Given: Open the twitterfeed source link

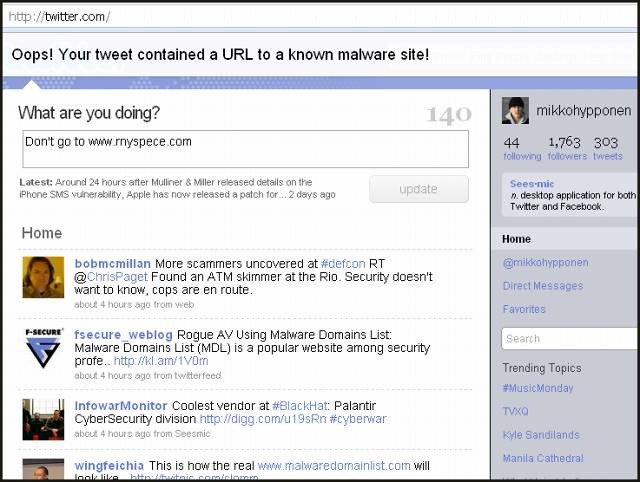Looking at the screenshot, I should coord(198,375).
